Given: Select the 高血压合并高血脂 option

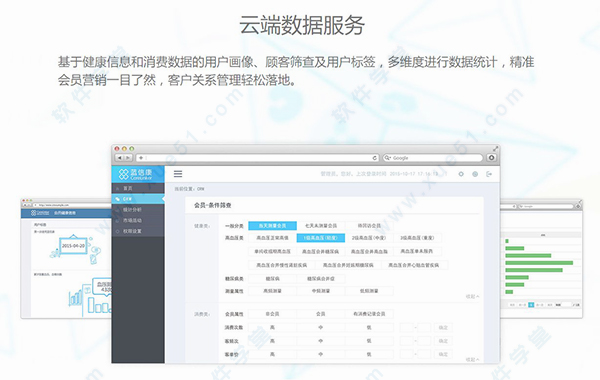Looking at the screenshot, I should [x=369, y=251].
